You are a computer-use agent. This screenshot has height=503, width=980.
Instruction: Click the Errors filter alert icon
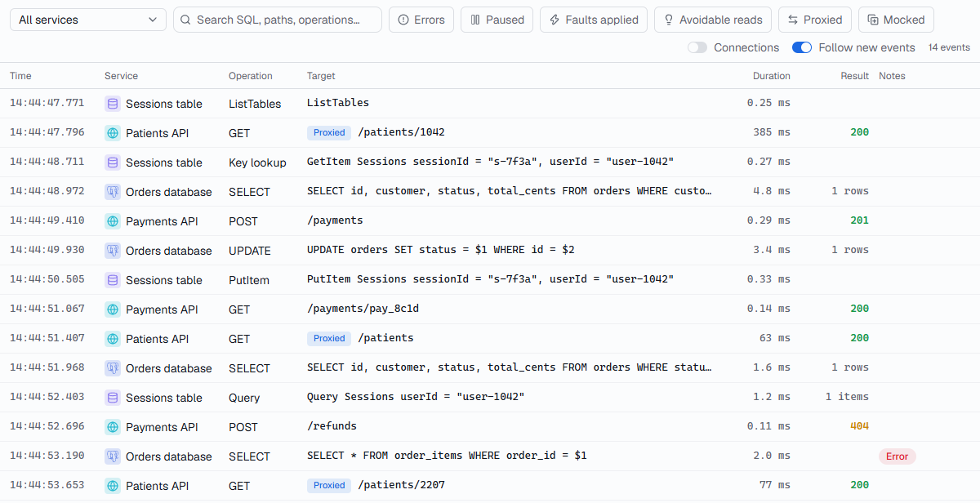coord(403,20)
